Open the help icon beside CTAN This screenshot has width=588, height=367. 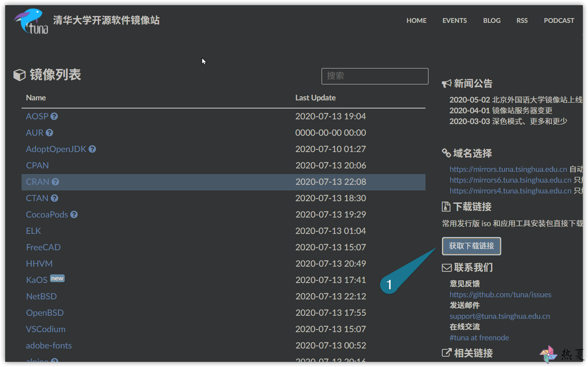click(x=54, y=198)
